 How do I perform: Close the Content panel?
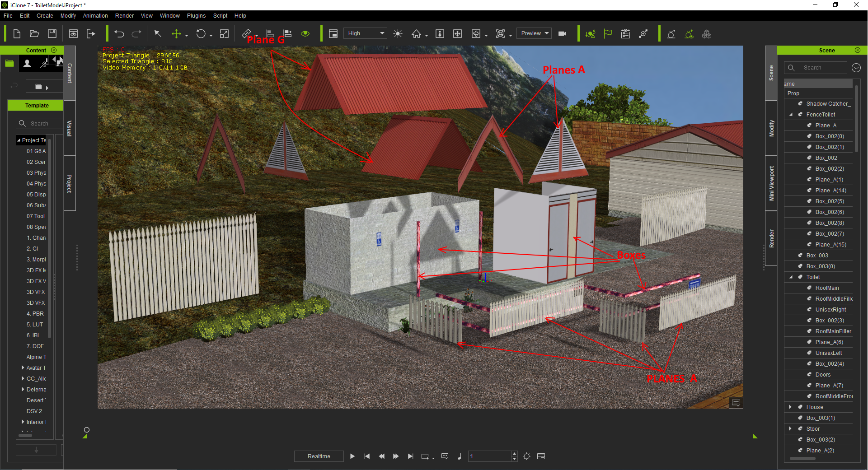(54, 50)
